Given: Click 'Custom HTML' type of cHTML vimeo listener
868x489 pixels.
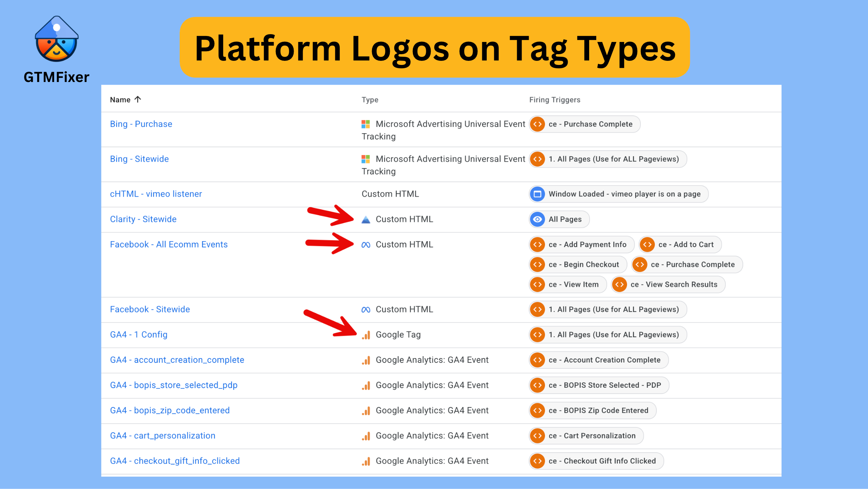Looking at the screenshot, I should click(x=390, y=194).
